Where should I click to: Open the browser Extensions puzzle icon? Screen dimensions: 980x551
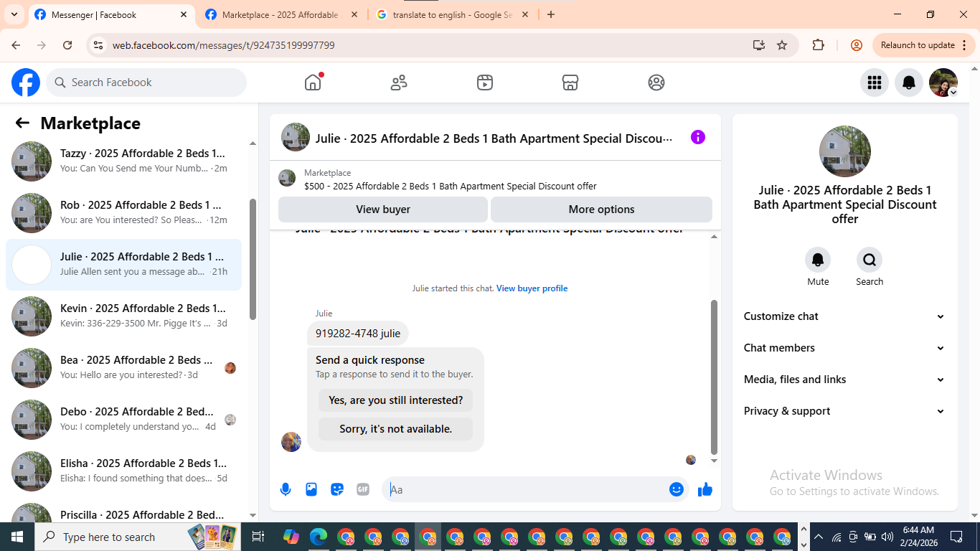pyautogui.click(x=819, y=45)
